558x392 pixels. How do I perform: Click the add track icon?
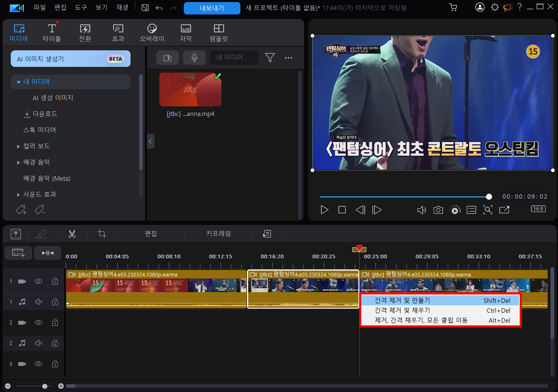coord(18,253)
